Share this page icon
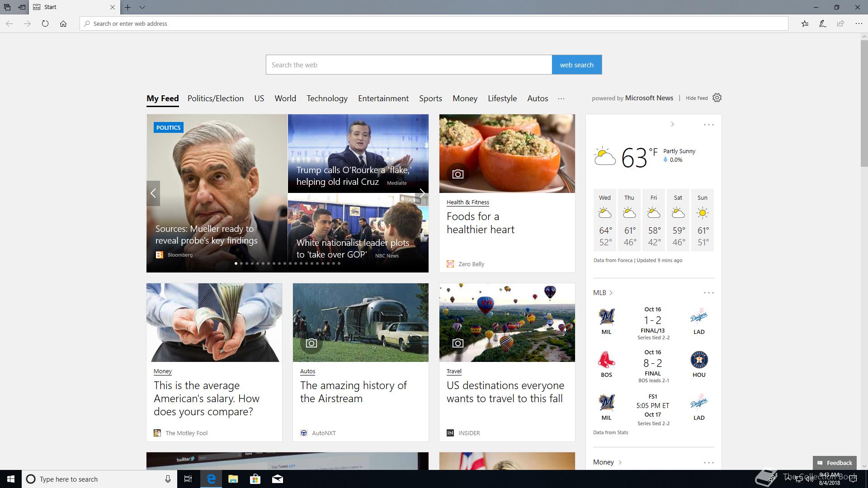Viewport: 868px width, 488px height. point(840,23)
